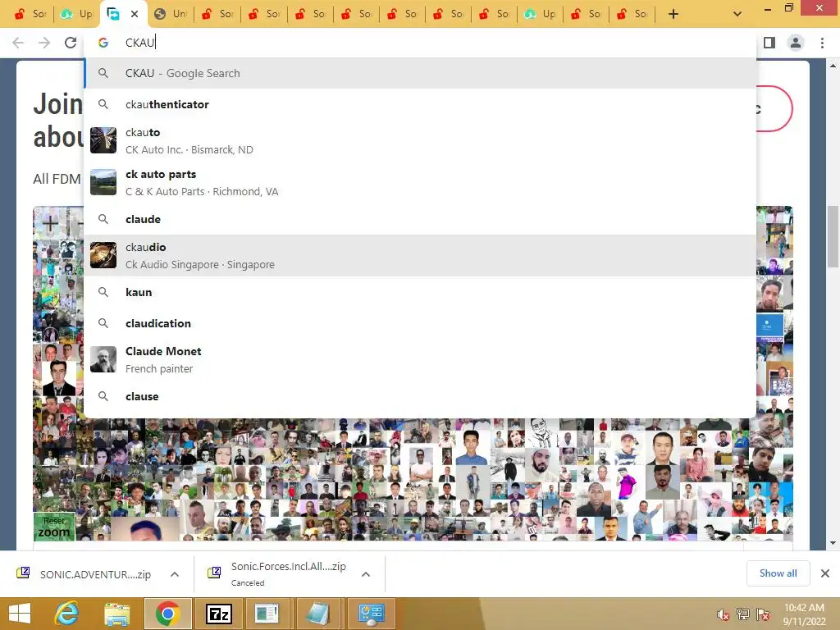The width and height of the screenshot is (840, 630).
Task: Click the ck auto parts photo thumbnail
Action: coord(103,182)
